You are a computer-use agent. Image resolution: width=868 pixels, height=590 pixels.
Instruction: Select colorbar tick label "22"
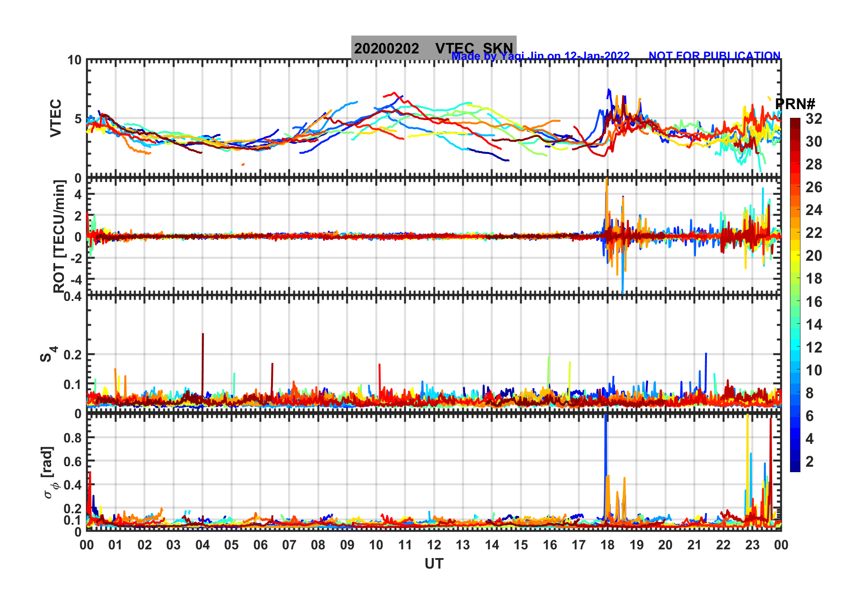point(814,233)
